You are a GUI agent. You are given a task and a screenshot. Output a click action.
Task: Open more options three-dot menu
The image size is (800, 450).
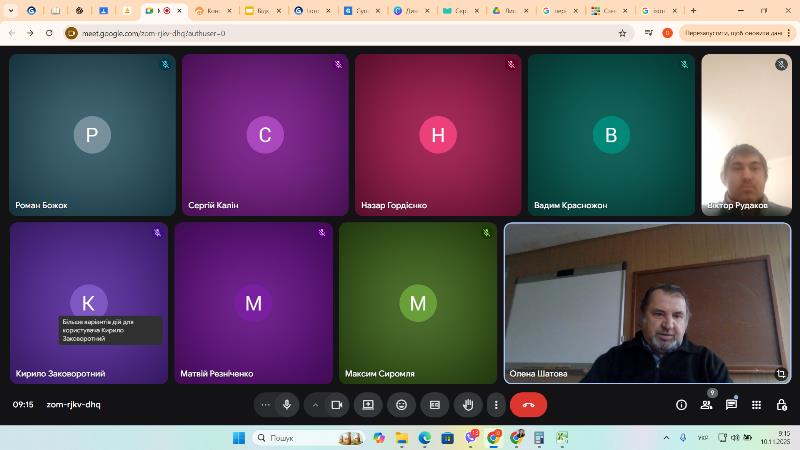[496, 405]
